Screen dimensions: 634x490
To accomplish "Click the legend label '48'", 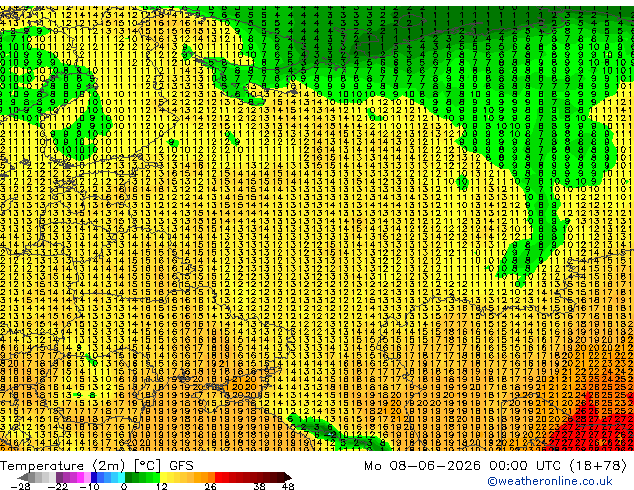I will (288, 486).
